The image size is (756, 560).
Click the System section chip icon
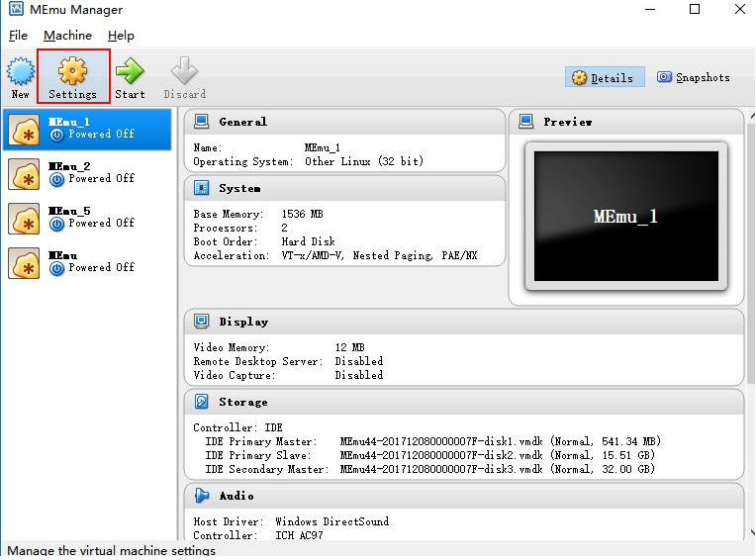(x=202, y=188)
